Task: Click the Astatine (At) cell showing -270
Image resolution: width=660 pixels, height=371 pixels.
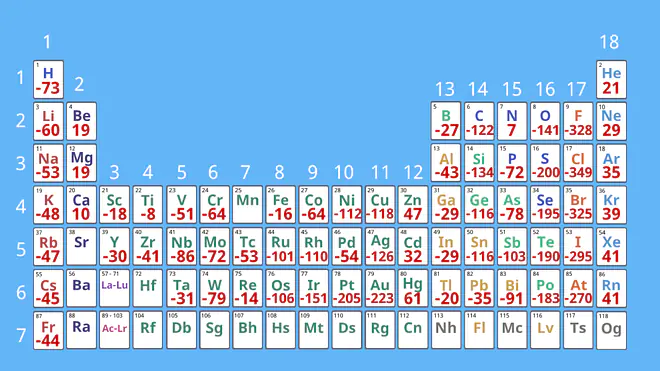Action: tap(578, 289)
